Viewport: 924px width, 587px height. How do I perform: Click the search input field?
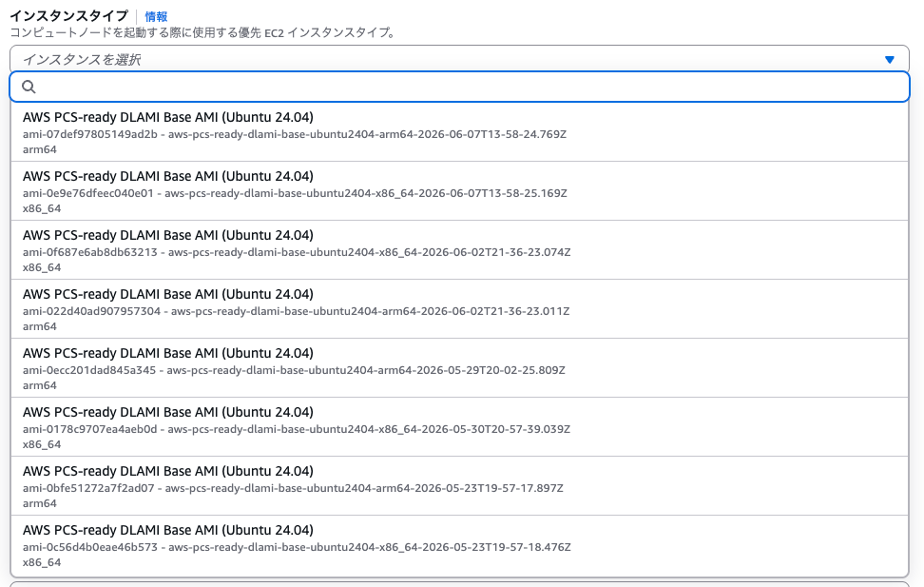tap(460, 87)
